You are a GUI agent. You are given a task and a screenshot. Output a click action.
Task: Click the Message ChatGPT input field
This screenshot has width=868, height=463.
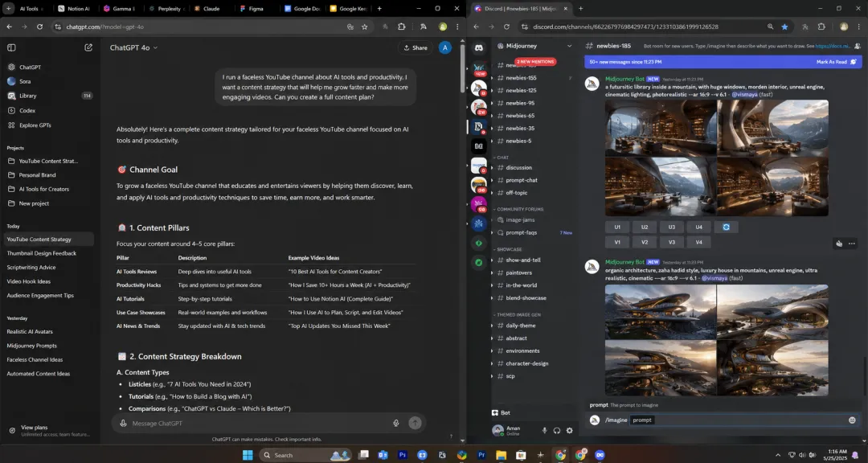(x=259, y=423)
